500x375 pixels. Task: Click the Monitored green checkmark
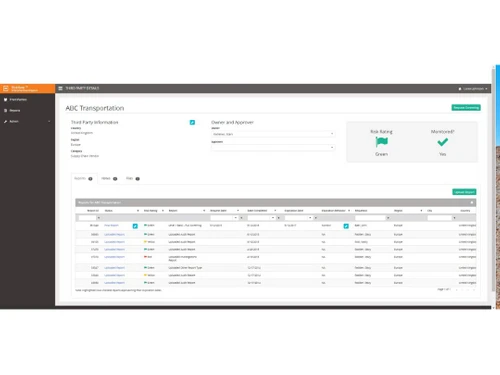[442, 142]
